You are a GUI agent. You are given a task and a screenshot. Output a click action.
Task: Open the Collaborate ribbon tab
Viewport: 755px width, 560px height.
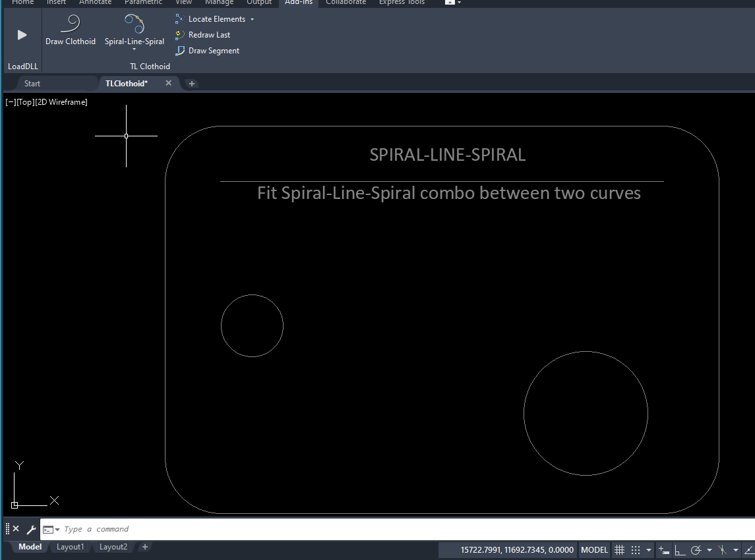tap(346, 3)
